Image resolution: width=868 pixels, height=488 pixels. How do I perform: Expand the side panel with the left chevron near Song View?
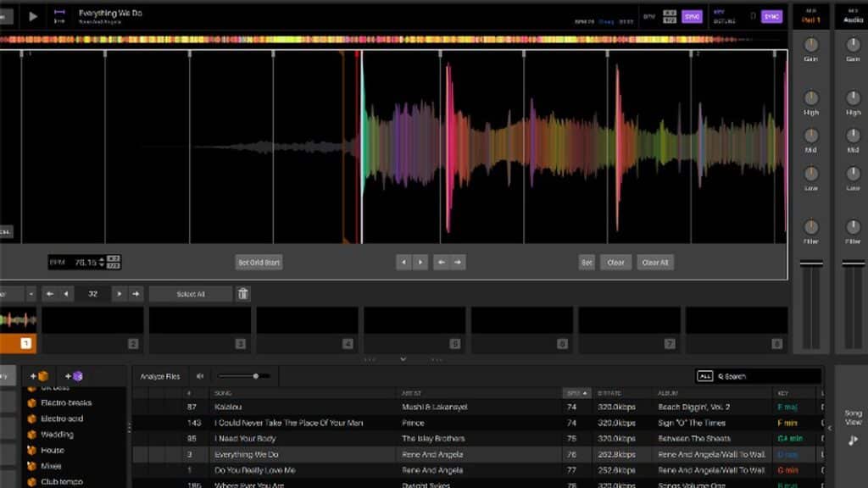point(829,428)
